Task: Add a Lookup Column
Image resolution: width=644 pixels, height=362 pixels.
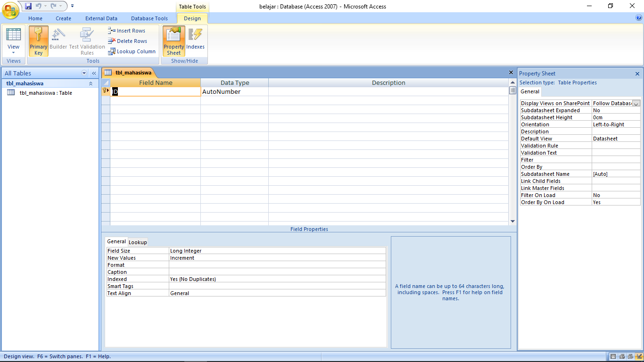Action: pos(132,51)
